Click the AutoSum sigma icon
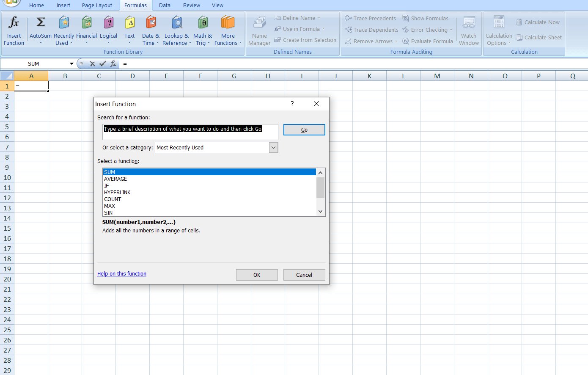Viewport: 588px width, 375px height. pos(41,22)
